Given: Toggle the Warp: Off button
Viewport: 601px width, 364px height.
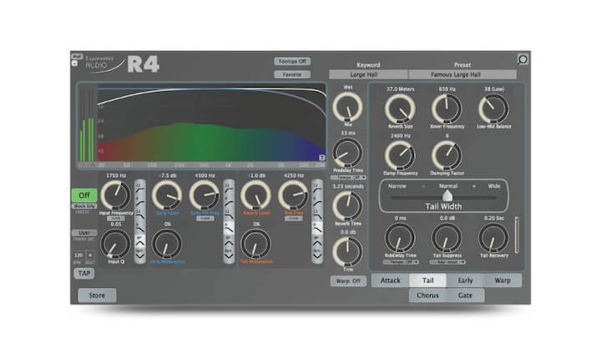Looking at the screenshot, I should 348,281.
